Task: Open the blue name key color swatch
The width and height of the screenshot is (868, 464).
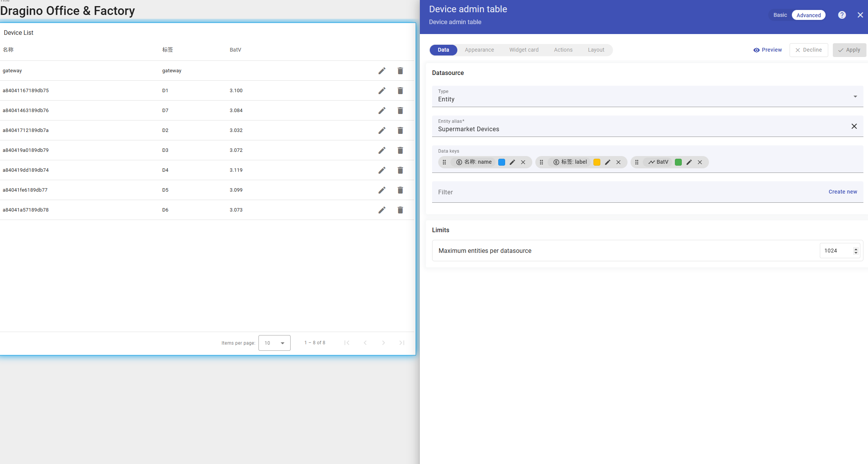Action: [x=501, y=162]
